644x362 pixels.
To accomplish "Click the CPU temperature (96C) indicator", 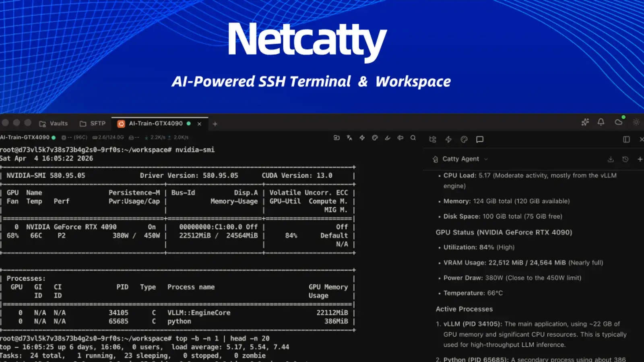I will coord(74,137).
